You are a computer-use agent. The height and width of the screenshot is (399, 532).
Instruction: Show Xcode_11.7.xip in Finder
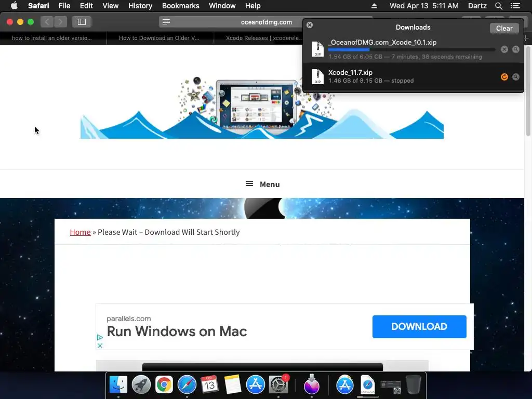pyautogui.click(x=516, y=77)
